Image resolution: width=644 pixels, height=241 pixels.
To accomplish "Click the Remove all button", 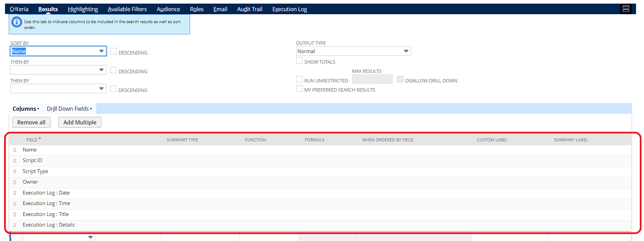I will point(31,122).
